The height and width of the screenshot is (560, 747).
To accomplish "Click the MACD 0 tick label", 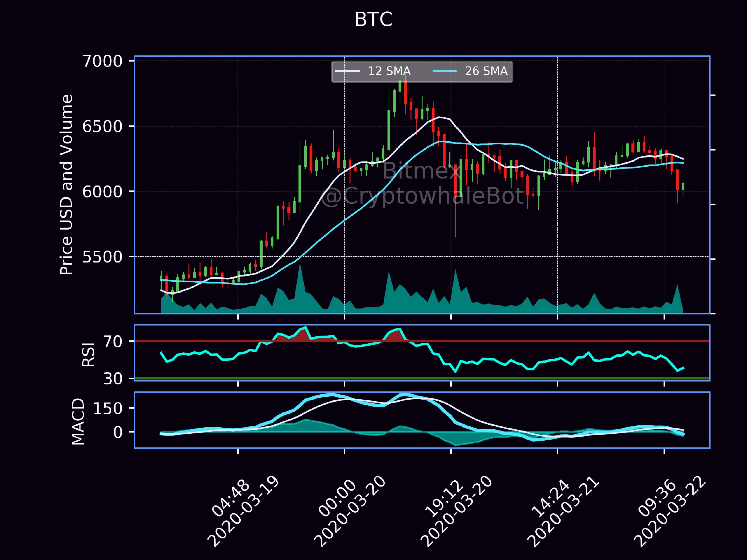I will click(118, 432).
